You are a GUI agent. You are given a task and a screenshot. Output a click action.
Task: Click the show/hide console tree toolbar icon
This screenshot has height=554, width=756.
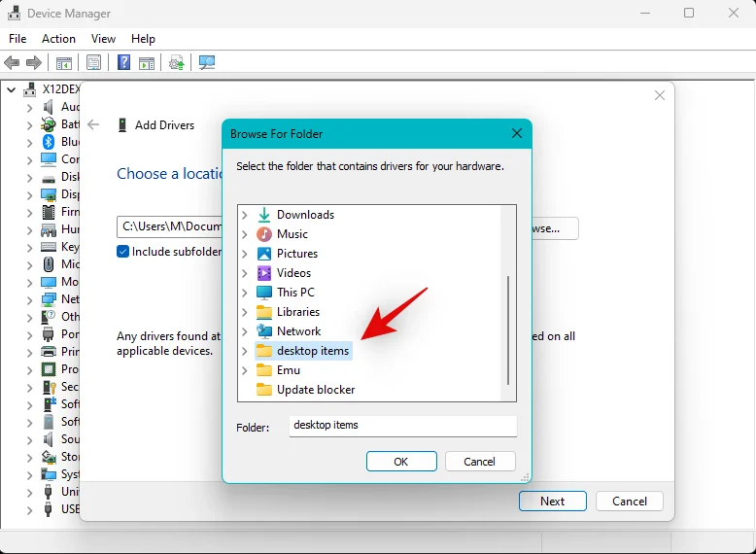coord(63,62)
